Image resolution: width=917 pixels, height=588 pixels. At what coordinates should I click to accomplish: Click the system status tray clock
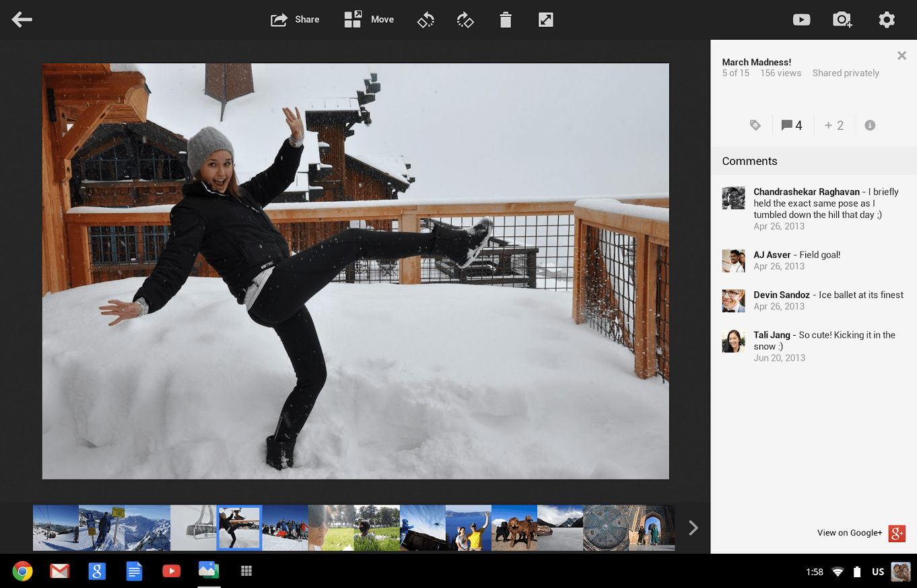[x=814, y=571]
